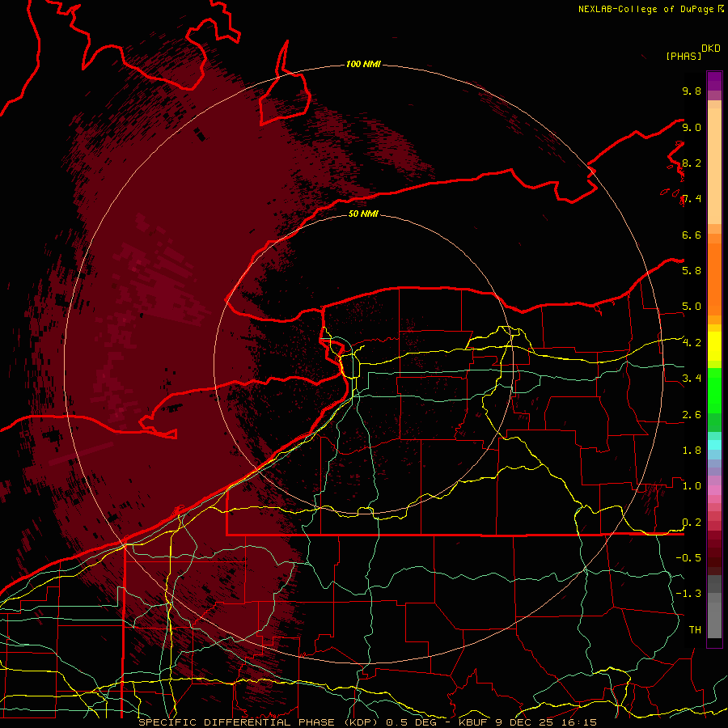728x728 pixels.
Task: Click the 5.0 legend value
Action: click(692, 307)
